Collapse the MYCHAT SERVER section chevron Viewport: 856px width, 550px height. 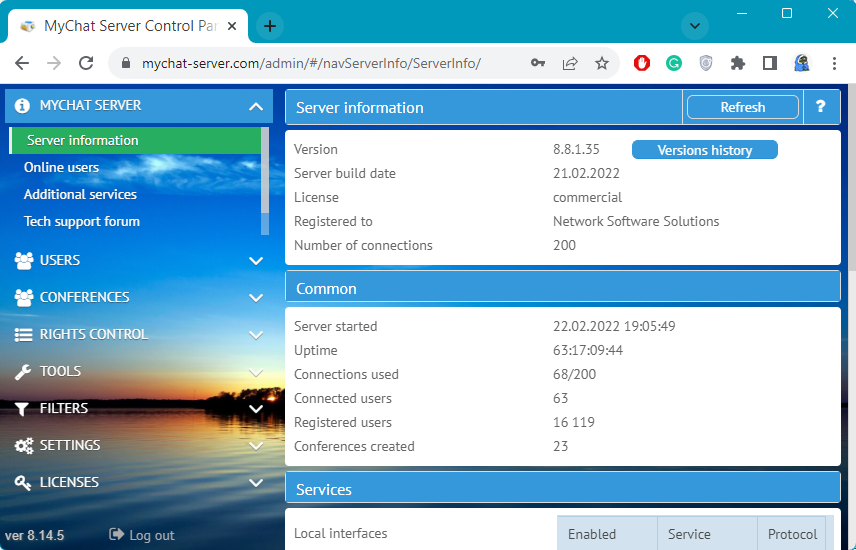click(255, 107)
